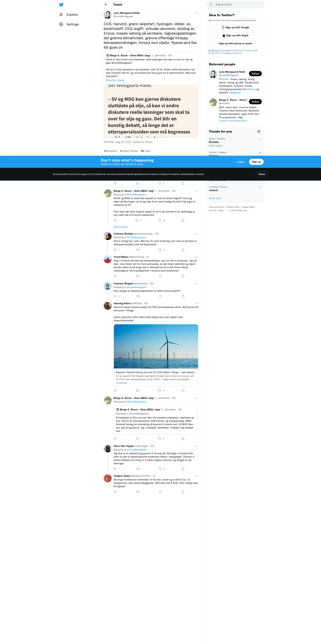This screenshot has width=321, height=644.
Task: View the 2 Quote Tweets
Action: pyautogui.click(x=129, y=151)
